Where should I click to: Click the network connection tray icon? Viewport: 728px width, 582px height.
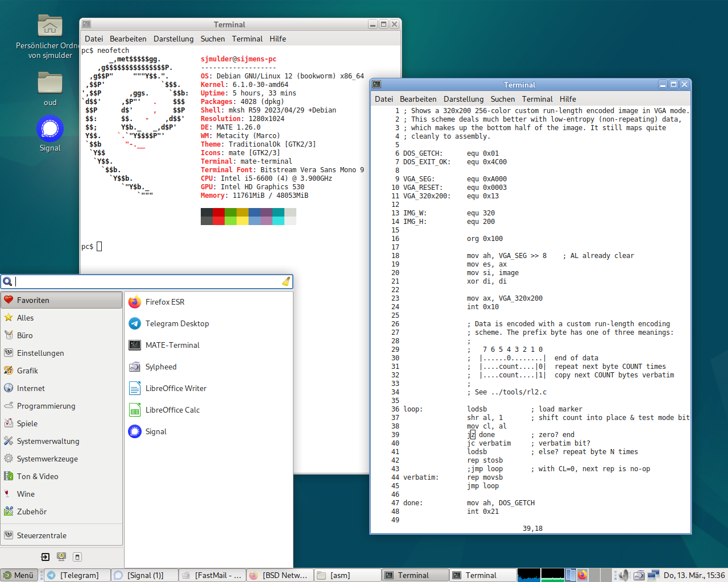(x=653, y=575)
